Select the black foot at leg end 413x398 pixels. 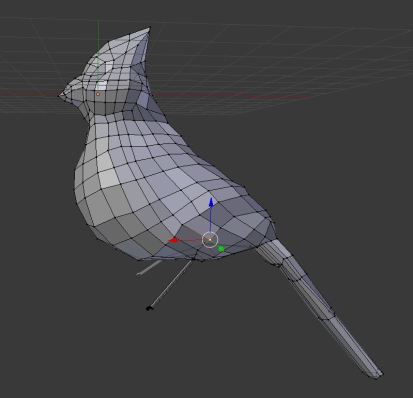[x=149, y=309]
